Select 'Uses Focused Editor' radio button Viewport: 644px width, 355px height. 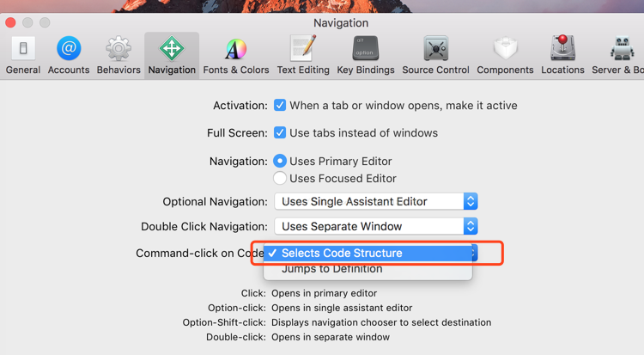280,178
